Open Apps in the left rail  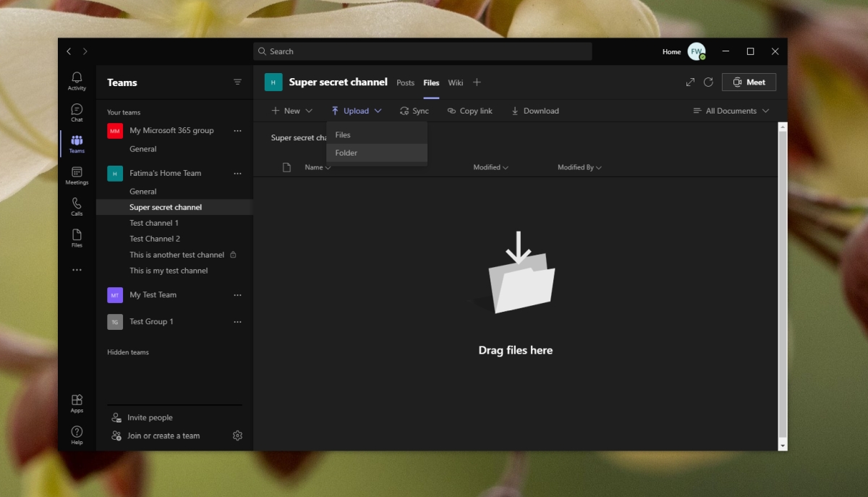[77, 403]
